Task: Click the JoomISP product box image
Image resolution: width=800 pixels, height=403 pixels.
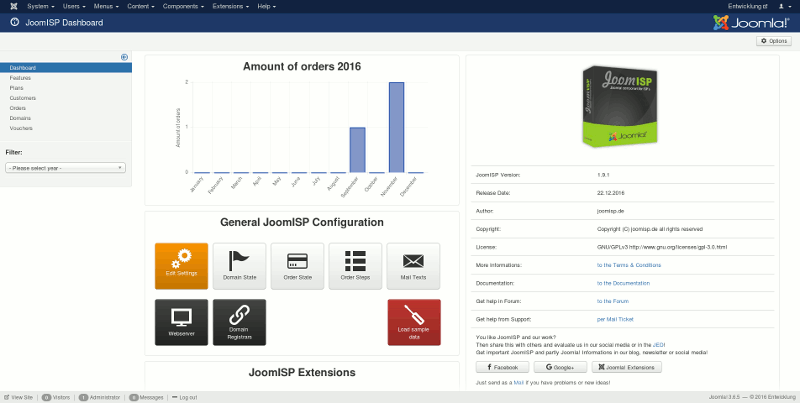Action: tap(620, 107)
